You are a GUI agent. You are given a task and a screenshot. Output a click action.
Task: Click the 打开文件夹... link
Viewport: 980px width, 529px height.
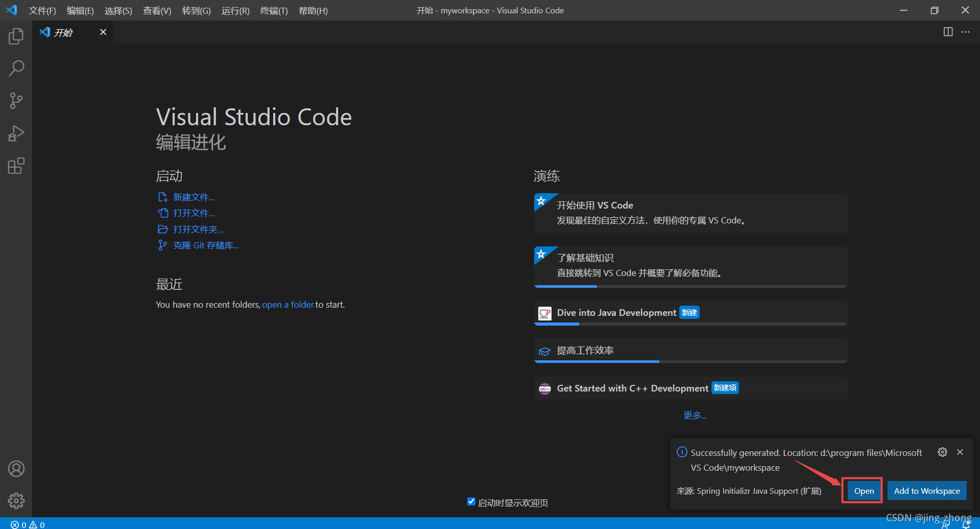click(198, 229)
